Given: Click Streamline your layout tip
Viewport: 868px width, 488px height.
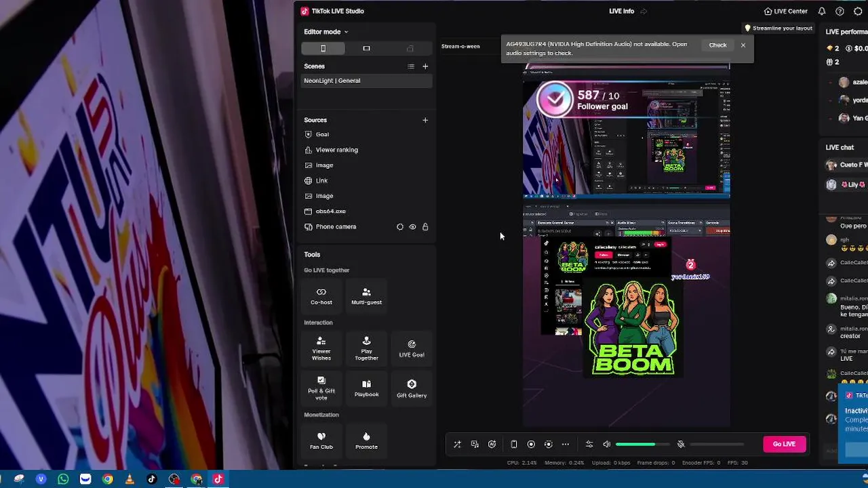Looking at the screenshot, I should click(x=778, y=28).
